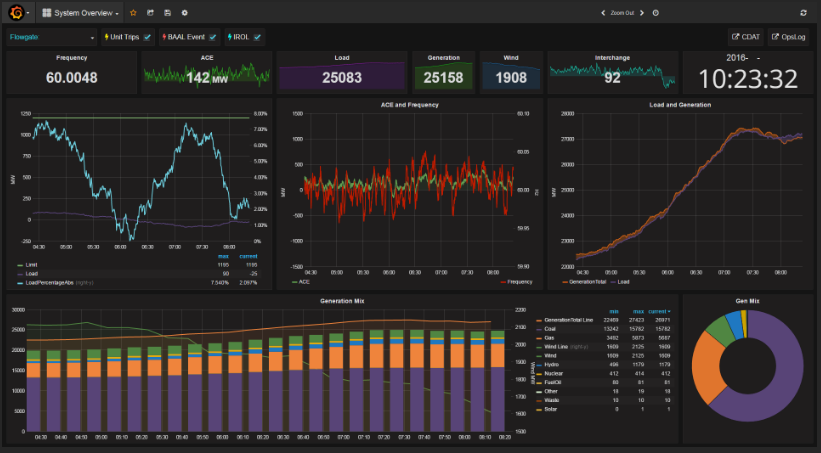Click the OpsLog link button
Image resolution: width=821 pixels, height=453 pixels.
[788, 37]
